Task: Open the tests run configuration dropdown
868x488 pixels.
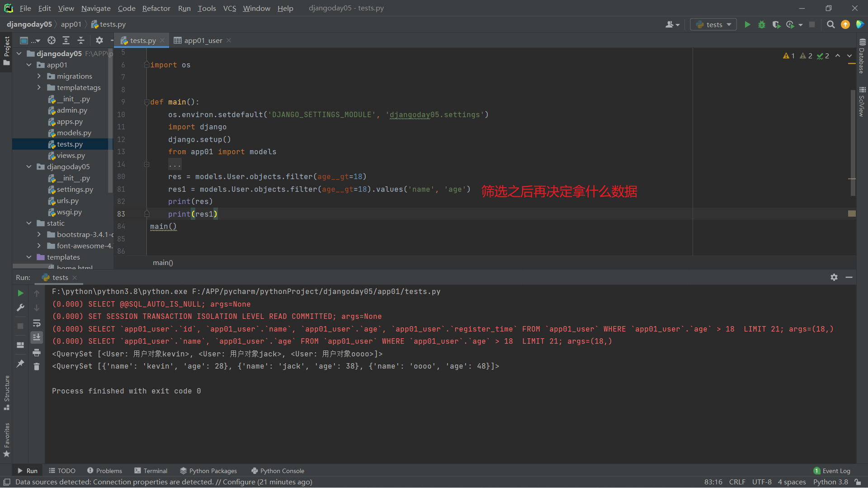Action: (713, 24)
